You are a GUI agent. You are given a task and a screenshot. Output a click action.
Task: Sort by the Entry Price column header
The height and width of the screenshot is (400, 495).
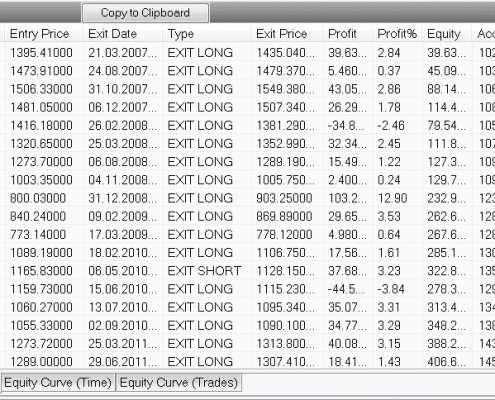click(44, 34)
